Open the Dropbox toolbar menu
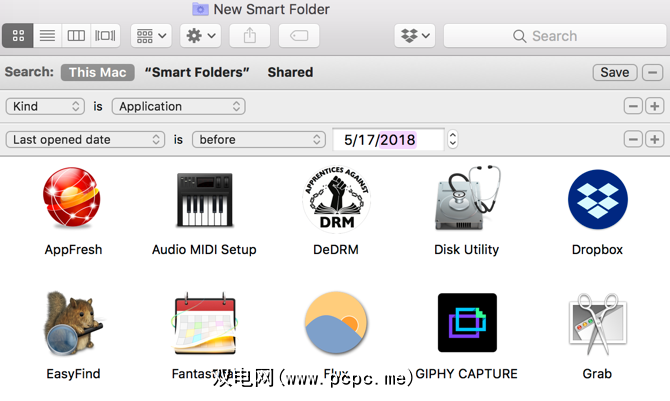The height and width of the screenshot is (401, 670). point(415,35)
